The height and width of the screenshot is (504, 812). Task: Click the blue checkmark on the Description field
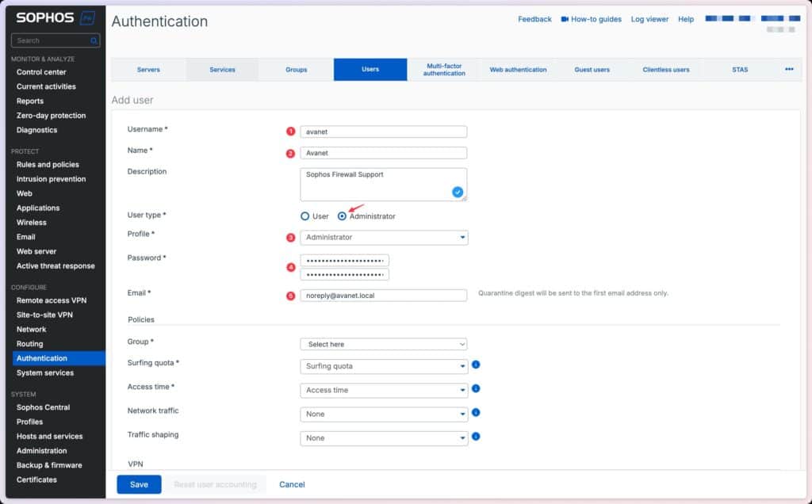(x=458, y=191)
